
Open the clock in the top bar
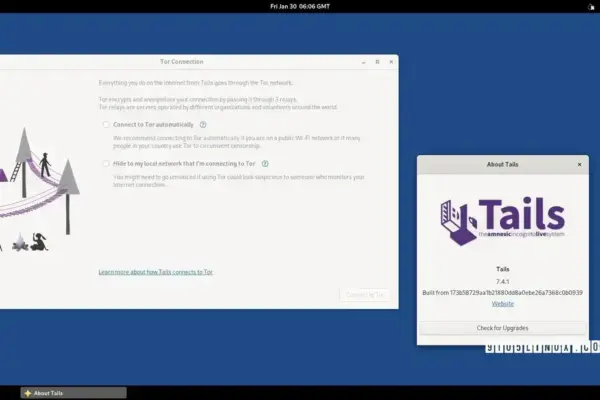click(300, 7)
